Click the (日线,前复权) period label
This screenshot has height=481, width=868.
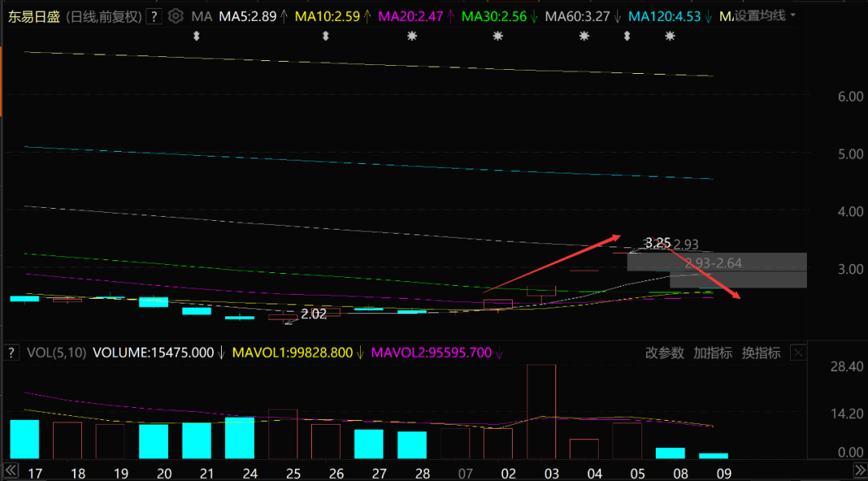click(104, 17)
